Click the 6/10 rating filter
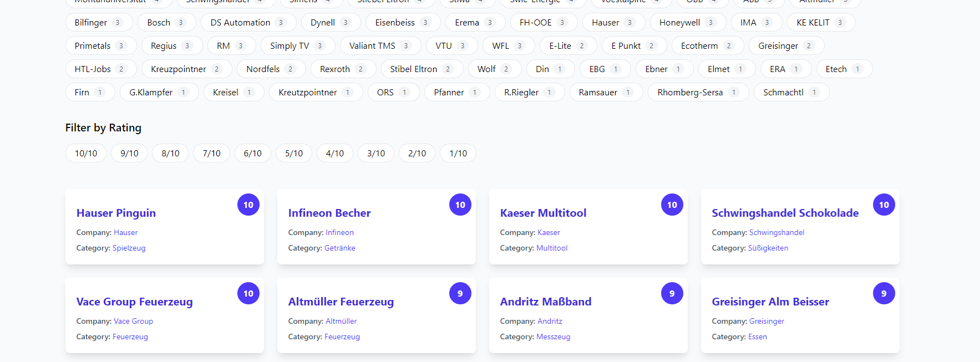980x362 pixels. coord(252,154)
